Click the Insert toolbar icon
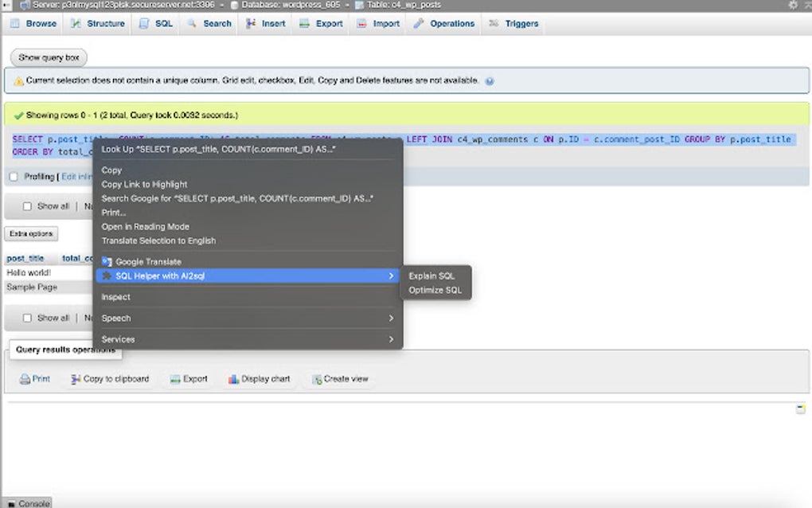Viewport: 812px width, 508px height. coord(265,24)
